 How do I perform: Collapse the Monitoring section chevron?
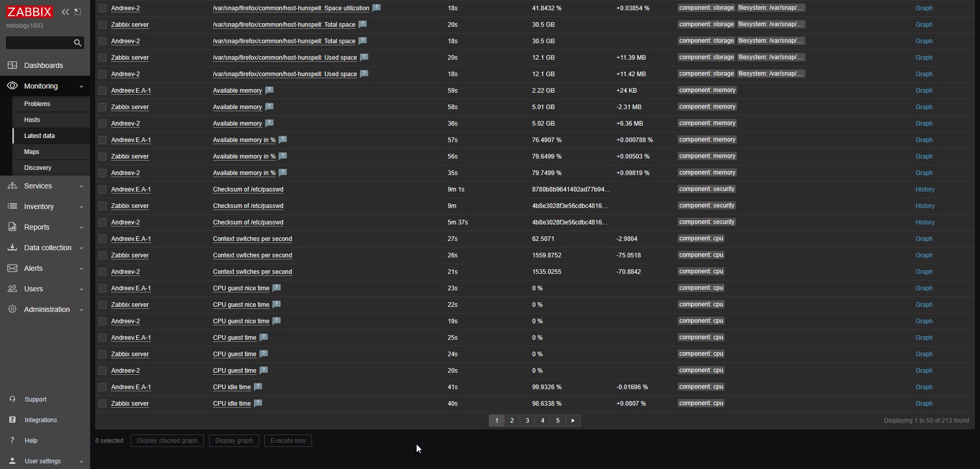coord(81,86)
